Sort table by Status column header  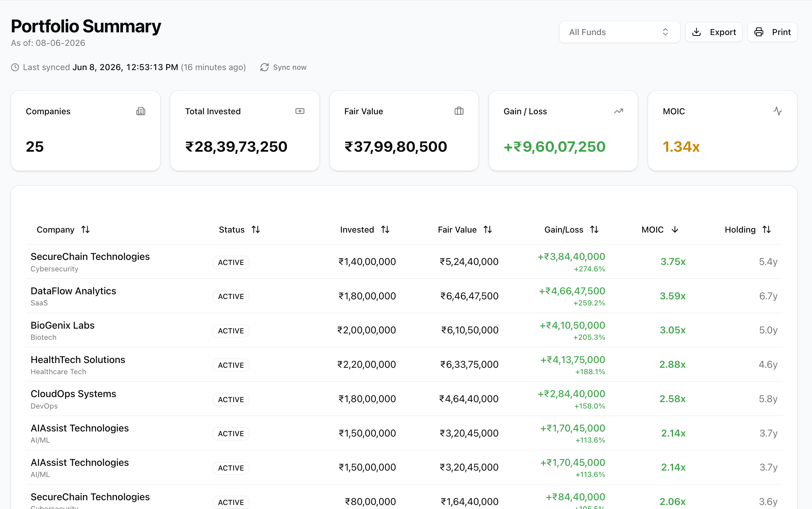239,230
